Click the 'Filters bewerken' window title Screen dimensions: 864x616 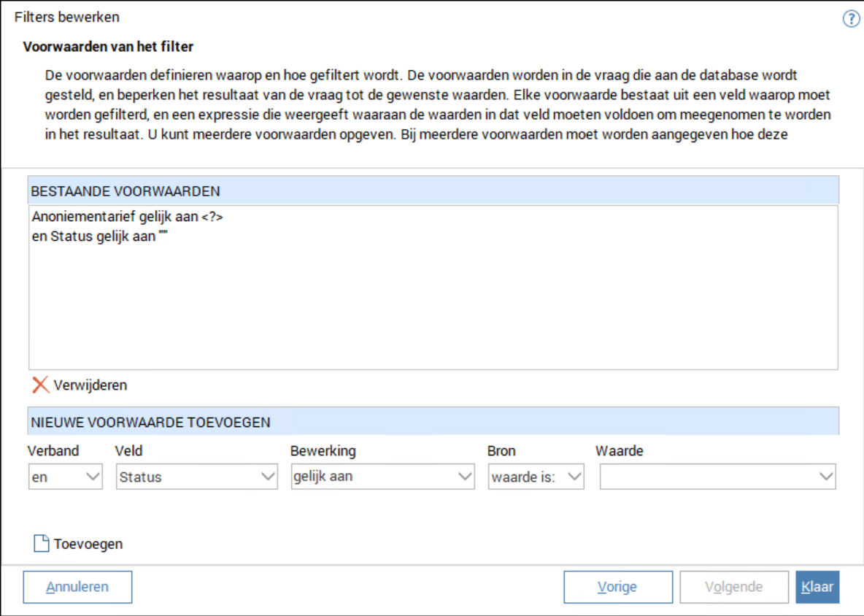pos(67,17)
